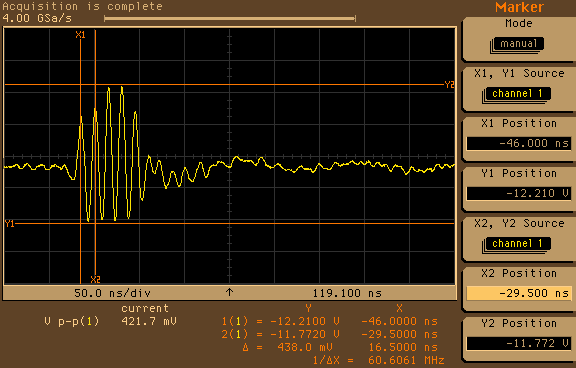Click the 421.7 mV measurement value

click(x=149, y=321)
